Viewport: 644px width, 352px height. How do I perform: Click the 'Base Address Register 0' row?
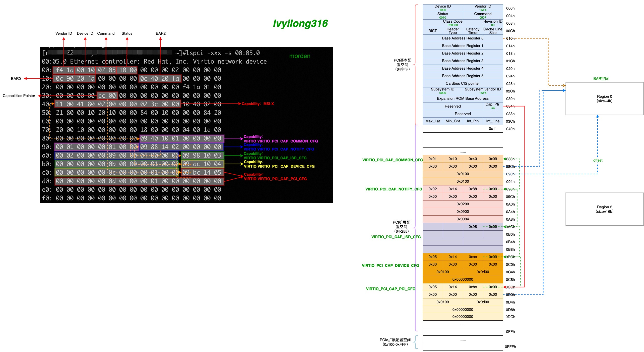[463, 38]
